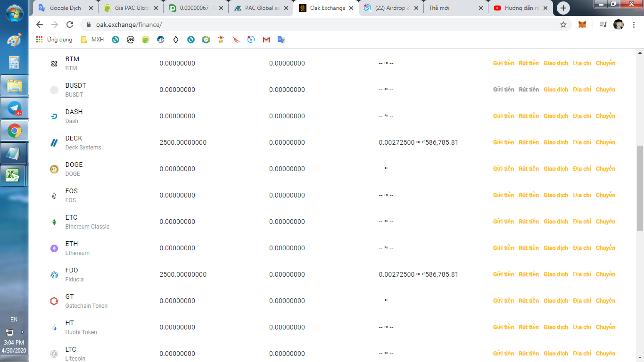Click Chuyển for Huobi Token

605,327
